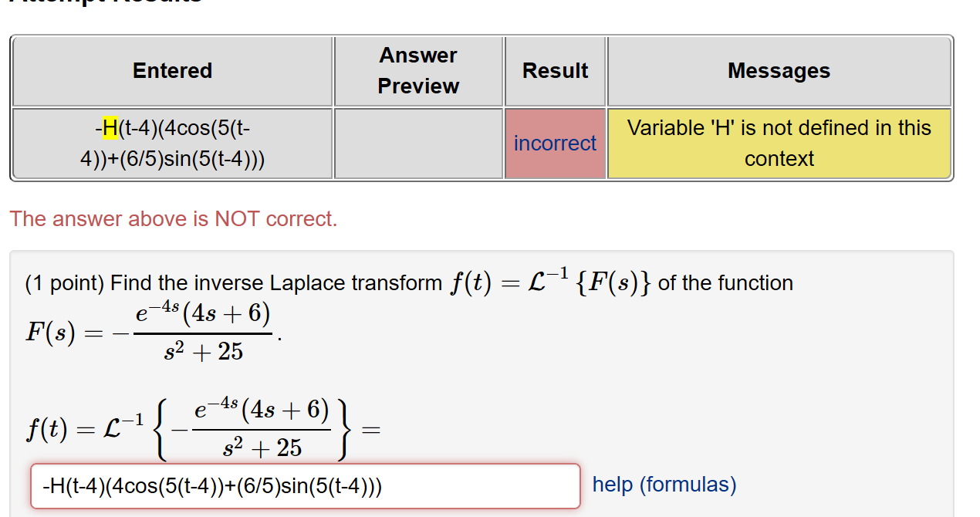Click the 'incorrect' result indicator
This screenshot has width=980, height=517.
tap(555, 143)
